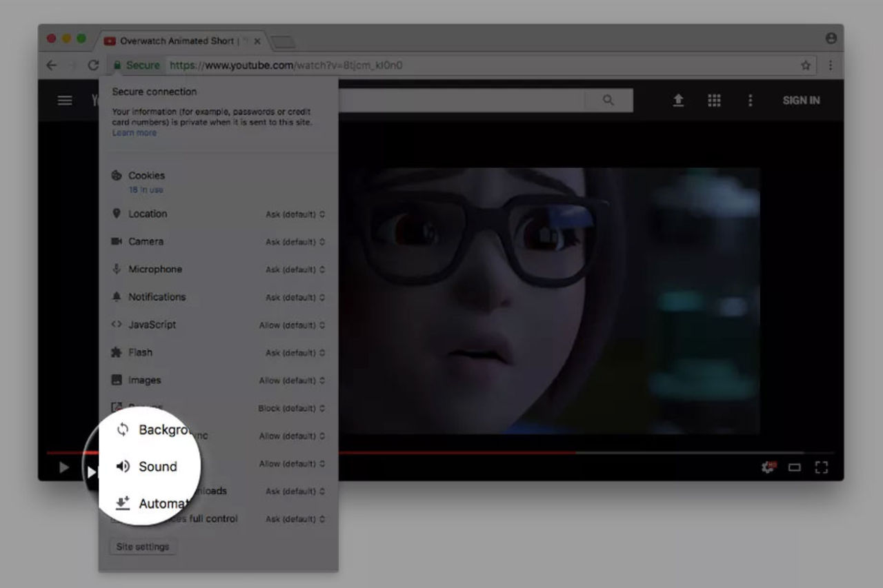
Task: Switch the player to theater mode
Action: coord(795,467)
